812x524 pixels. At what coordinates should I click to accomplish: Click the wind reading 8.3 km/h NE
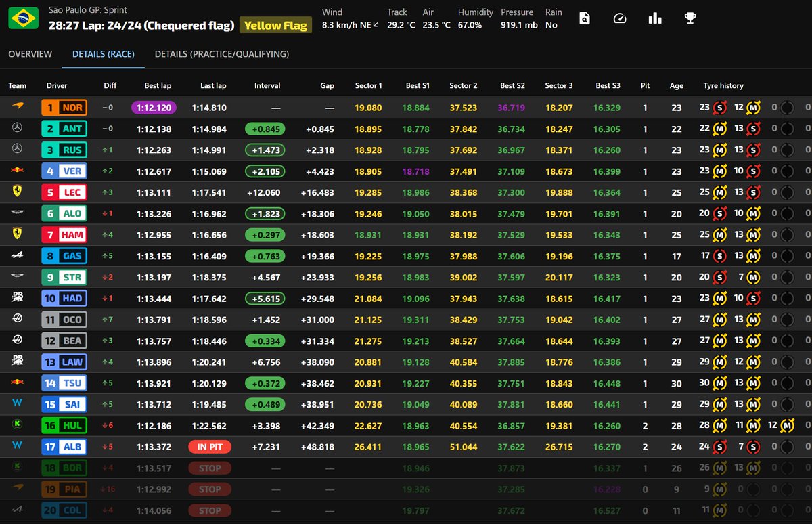[348, 25]
